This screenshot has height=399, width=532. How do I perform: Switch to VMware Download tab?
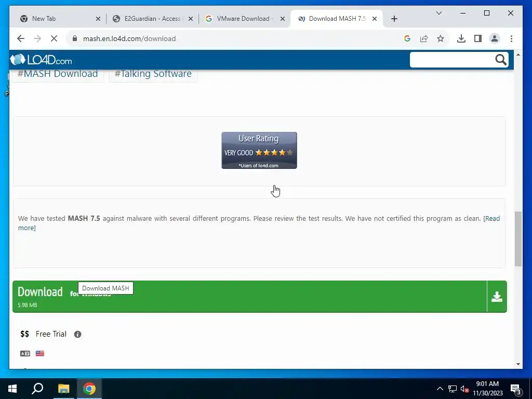coord(244,19)
